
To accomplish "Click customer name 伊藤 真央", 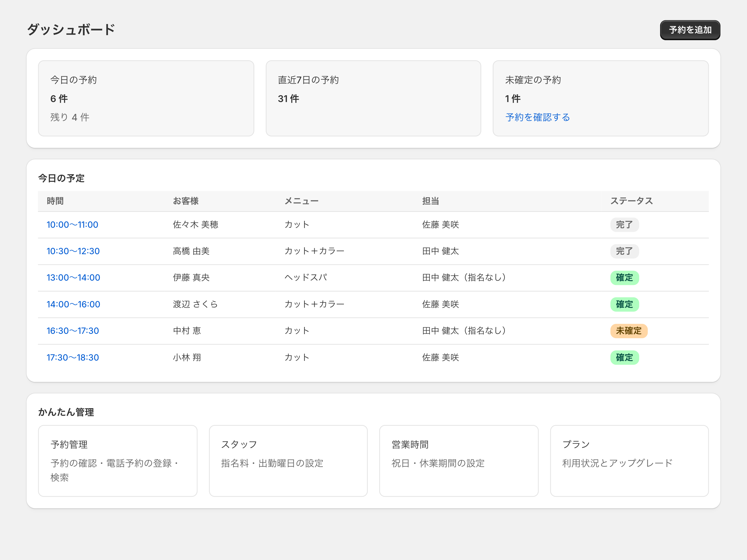I will 191,278.
